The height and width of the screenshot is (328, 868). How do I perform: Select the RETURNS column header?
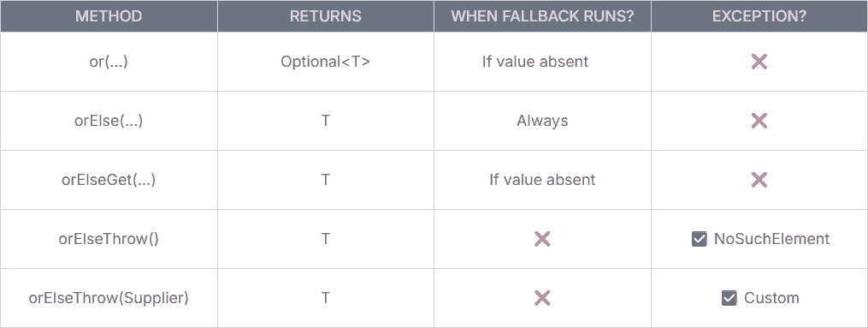click(x=326, y=16)
